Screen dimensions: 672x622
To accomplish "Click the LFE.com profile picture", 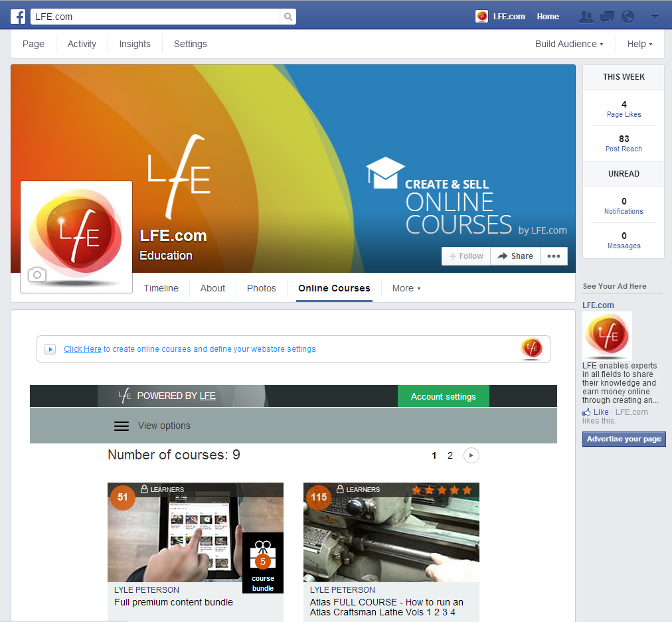I will coord(76,237).
